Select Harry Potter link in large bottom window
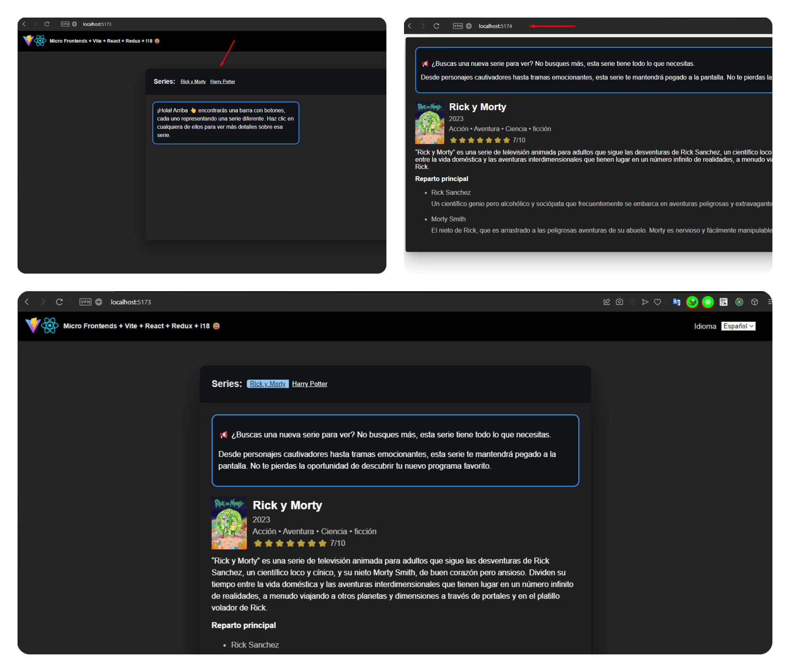Screen dimensions: 790x672 [x=310, y=384]
